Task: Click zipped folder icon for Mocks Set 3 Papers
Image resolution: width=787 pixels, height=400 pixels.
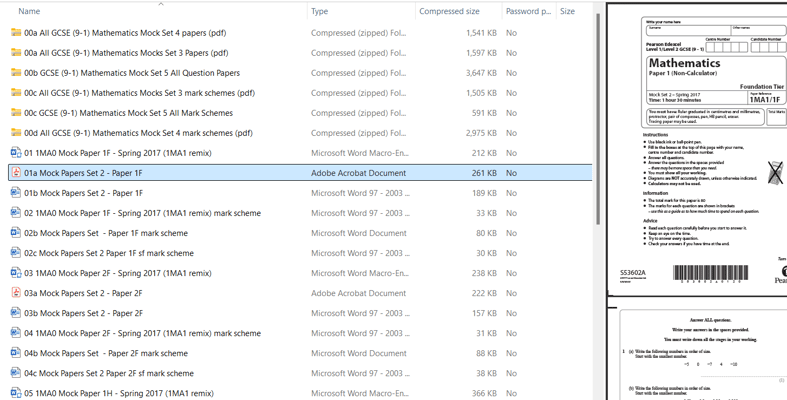Action: 16,53
